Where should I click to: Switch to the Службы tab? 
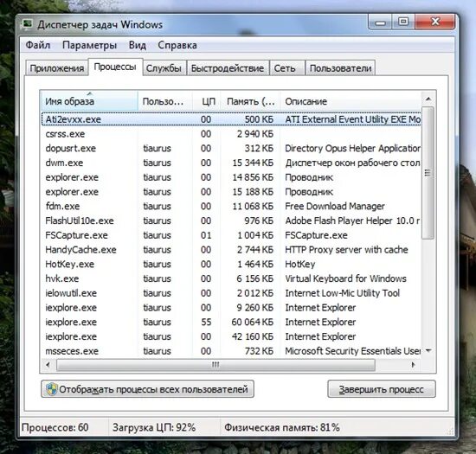pyautogui.click(x=164, y=68)
